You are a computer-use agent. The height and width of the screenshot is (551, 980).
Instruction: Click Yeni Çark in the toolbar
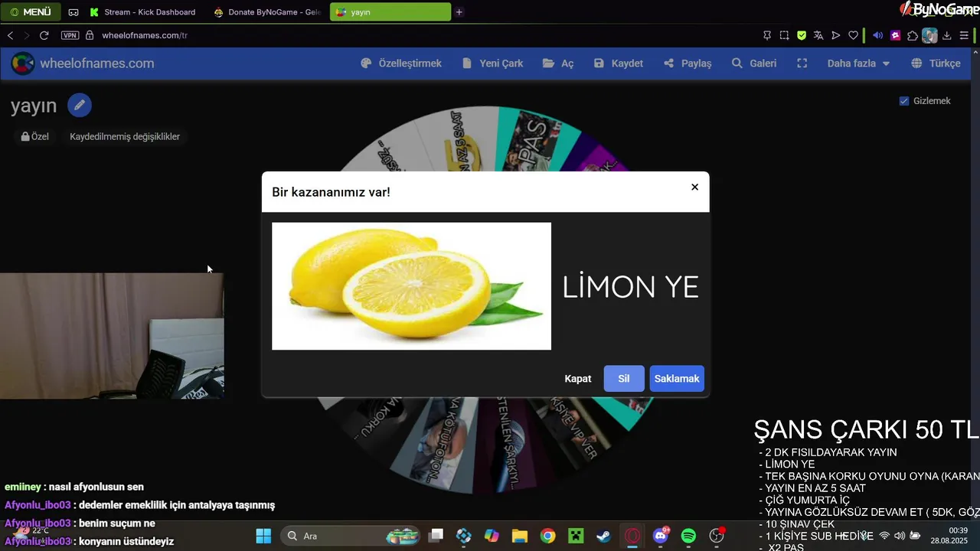pyautogui.click(x=492, y=64)
